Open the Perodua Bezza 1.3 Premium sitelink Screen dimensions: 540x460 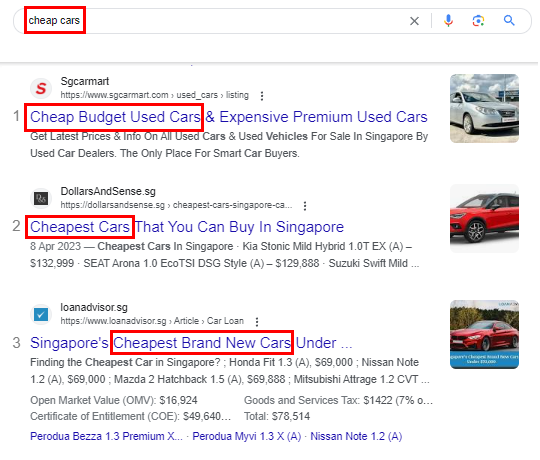pos(106,436)
